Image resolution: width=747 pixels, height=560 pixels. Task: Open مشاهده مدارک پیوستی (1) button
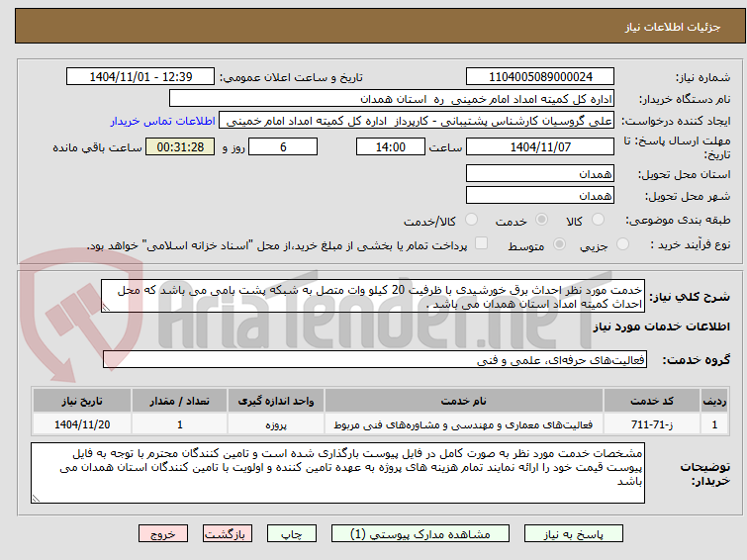click(x=420, y=534)
